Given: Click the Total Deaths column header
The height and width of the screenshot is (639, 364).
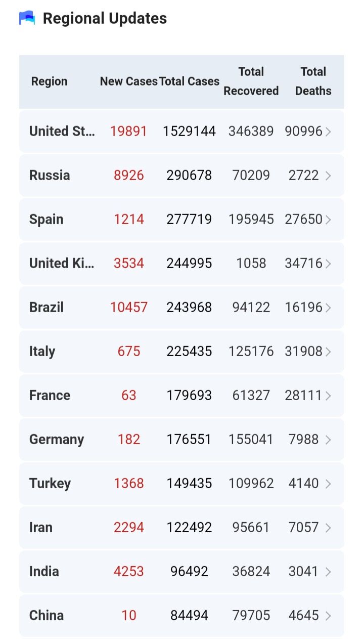Looking at the screenshot, I should click(x=313, y=81).
